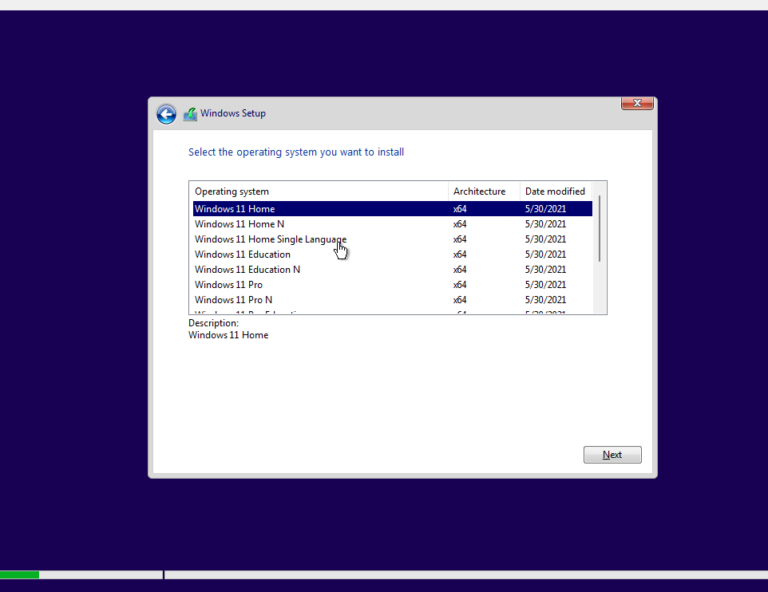Choose Windows 11 Home N edition

pyautogui.click(x=392, y=224)
